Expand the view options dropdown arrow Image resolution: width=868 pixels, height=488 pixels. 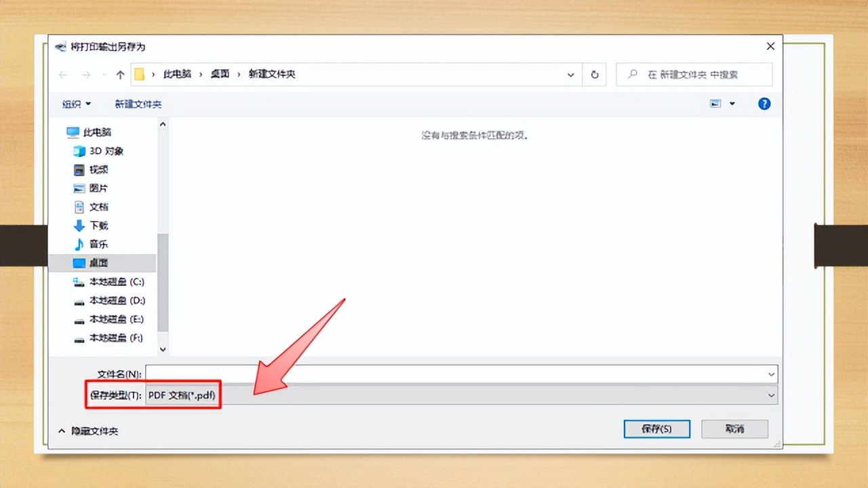[732, 104]
